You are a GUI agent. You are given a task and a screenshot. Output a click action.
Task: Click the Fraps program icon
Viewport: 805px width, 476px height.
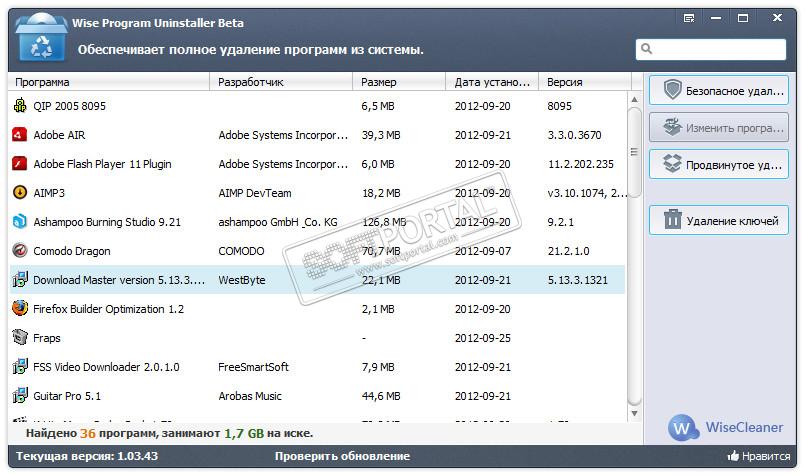[x=20, y=337]
